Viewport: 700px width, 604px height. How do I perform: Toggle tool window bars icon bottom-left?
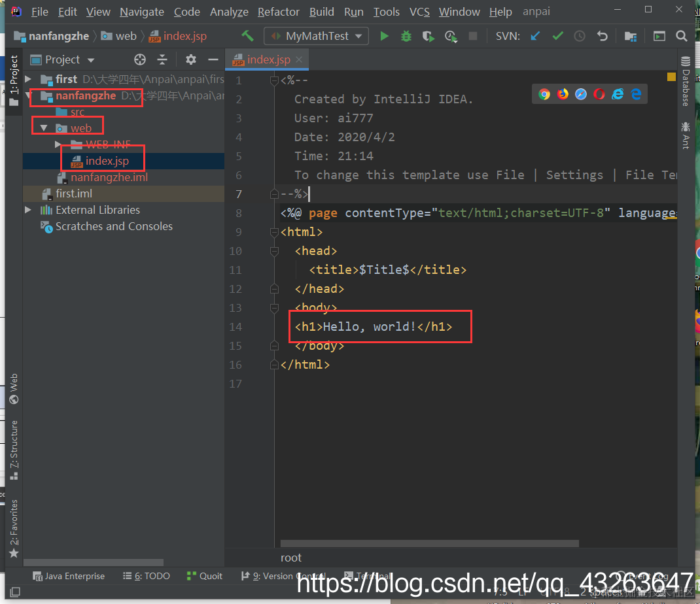(15, 592)
